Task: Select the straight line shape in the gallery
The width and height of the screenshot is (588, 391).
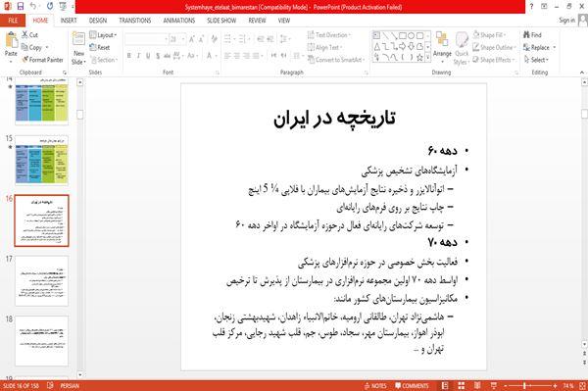Action: pyautogui.click(x=385, y=36)
